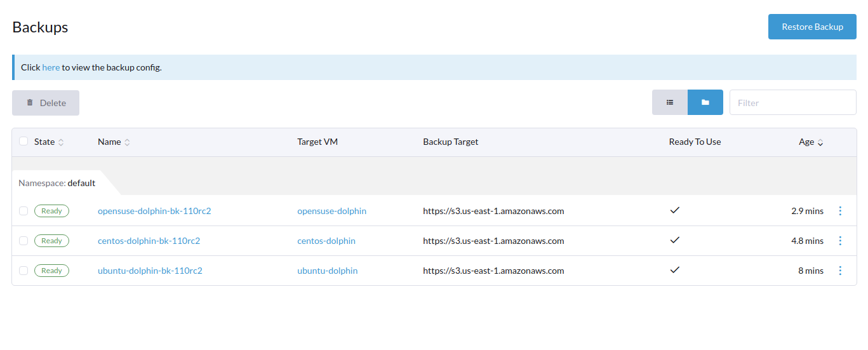Click the Target VM column header

317,142
